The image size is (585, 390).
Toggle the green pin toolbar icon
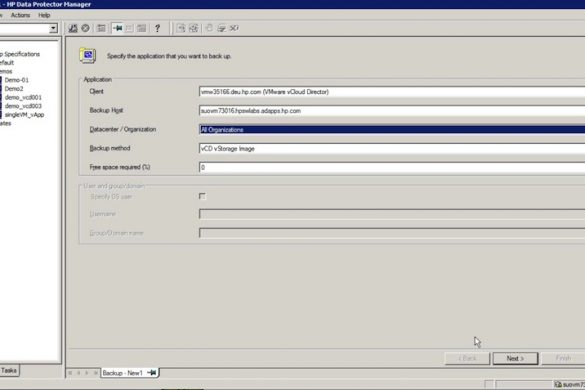118,28
